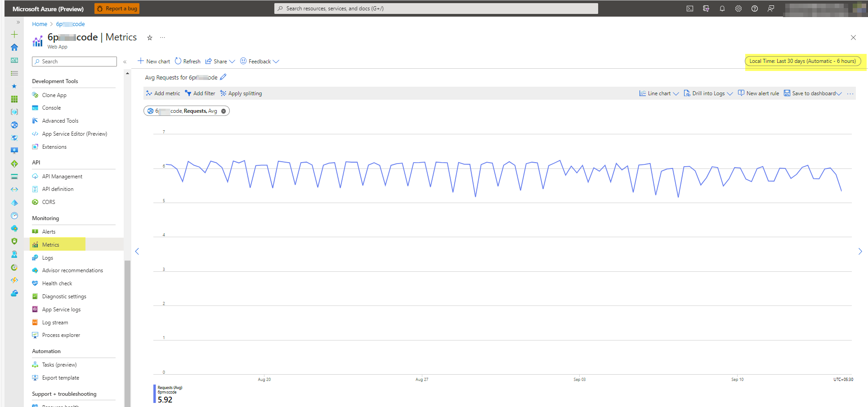This screenshot has width=868, height=407.
Task: Open the more options ellipsis beside the page title
Action: pos(162,38)
